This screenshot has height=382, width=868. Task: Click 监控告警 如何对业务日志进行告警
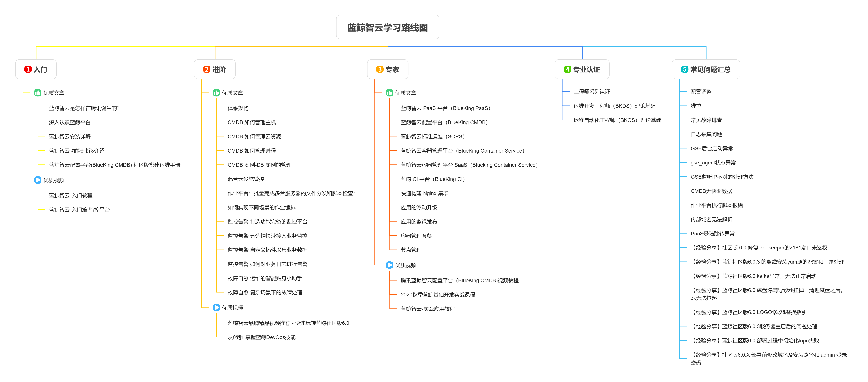click(x=267, y=264)
